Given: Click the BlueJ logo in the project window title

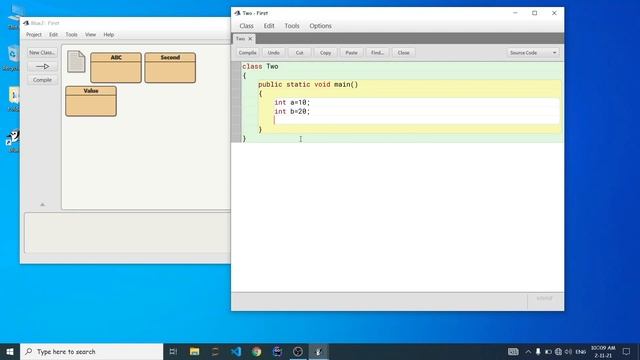Looking at the screenshot, I should pos(26,23).
